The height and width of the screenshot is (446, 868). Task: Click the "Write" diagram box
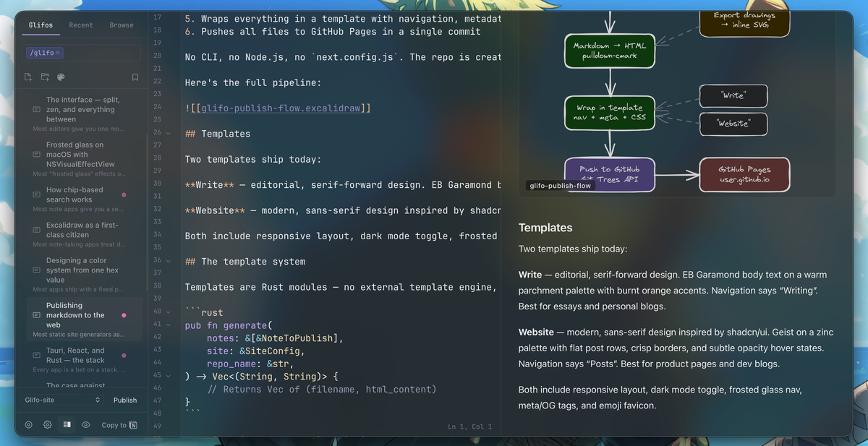(x=733, y=95)
